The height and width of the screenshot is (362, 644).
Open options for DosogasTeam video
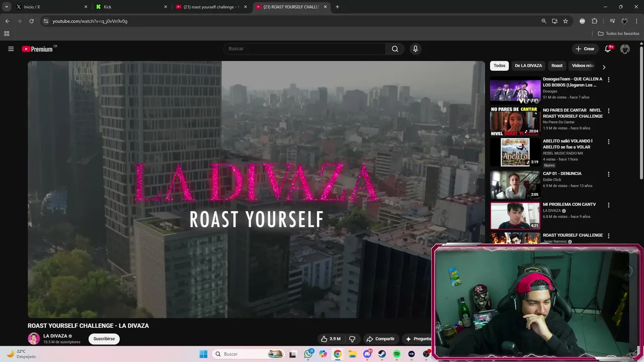point(608,79)
